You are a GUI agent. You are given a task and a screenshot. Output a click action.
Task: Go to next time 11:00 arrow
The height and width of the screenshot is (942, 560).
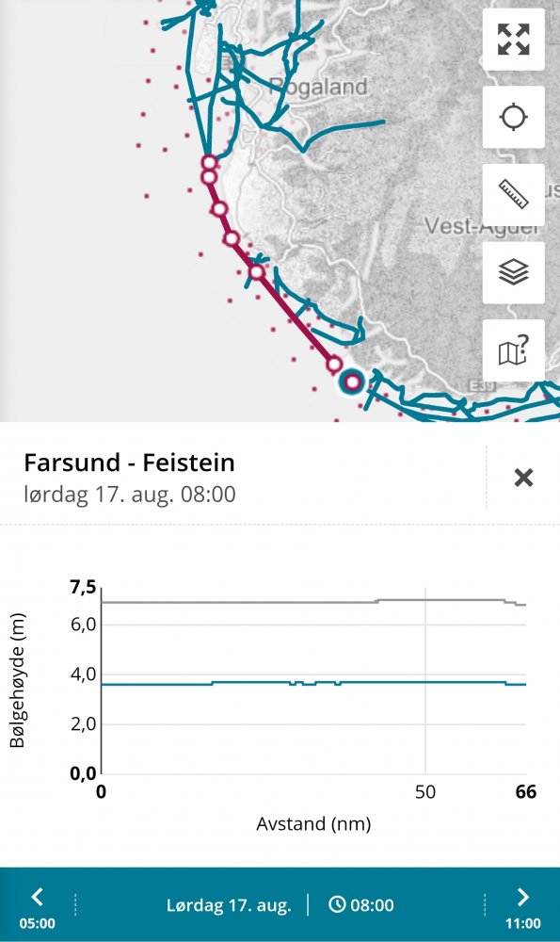pos(522,904)
